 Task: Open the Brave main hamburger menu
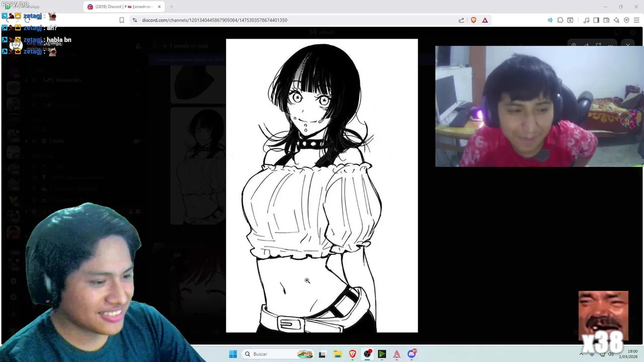point(636,20)
